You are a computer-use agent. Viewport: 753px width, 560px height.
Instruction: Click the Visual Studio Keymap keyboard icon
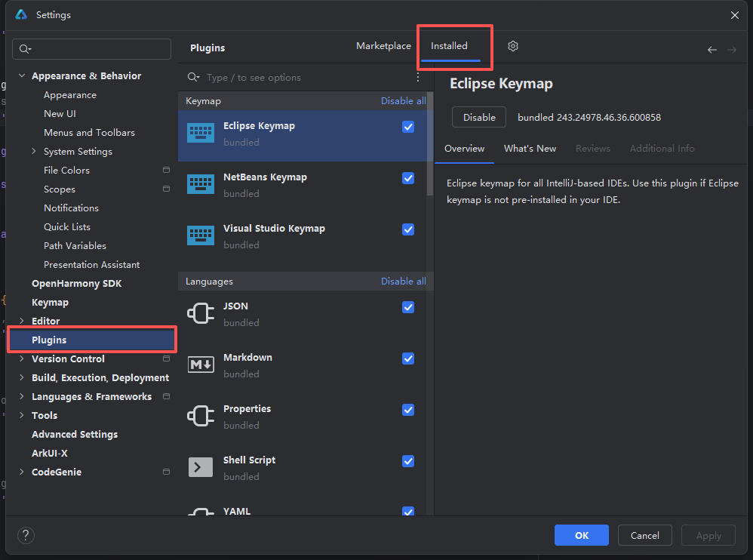[x=200, y=235]
